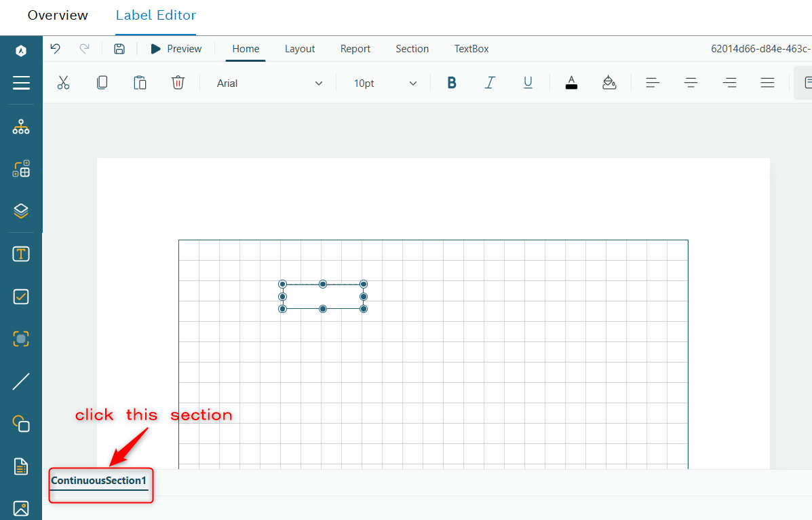Image resolution: width=812 pixels, height=520 pixels.
Task: Click the Preview button
Action: pos(176,49)
